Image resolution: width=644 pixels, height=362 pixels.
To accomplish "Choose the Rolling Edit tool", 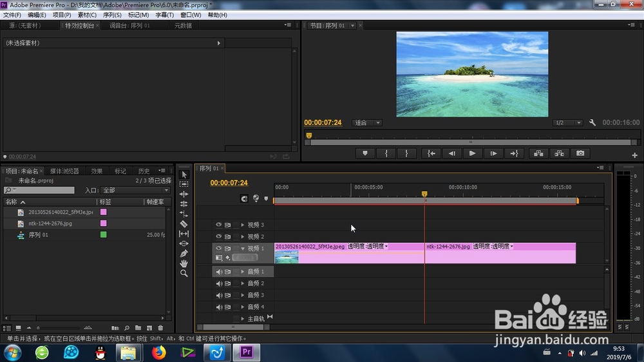I will click(184, 204).
